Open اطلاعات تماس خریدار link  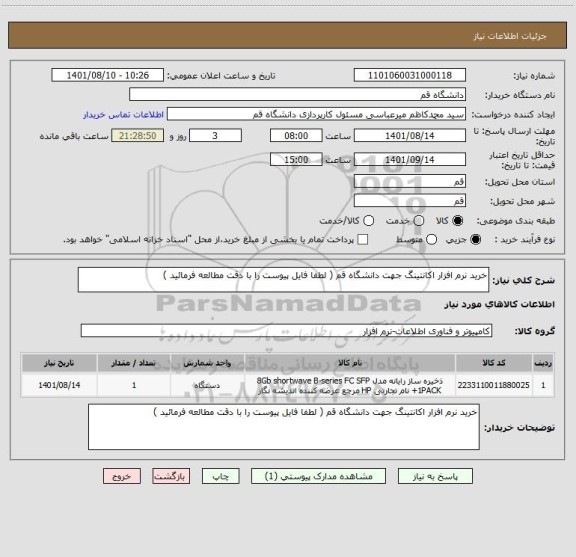[x=123, y=115]
